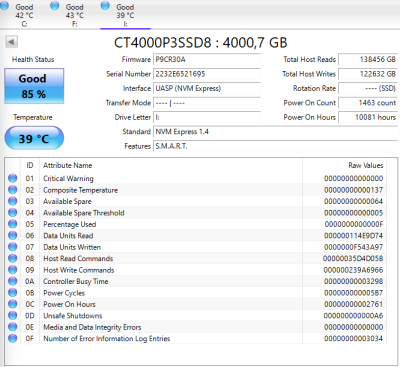Click the CT4000P3SSD8 : 4000,7 GB title
This screenshot has width=400, height=367.
point(200,43)
